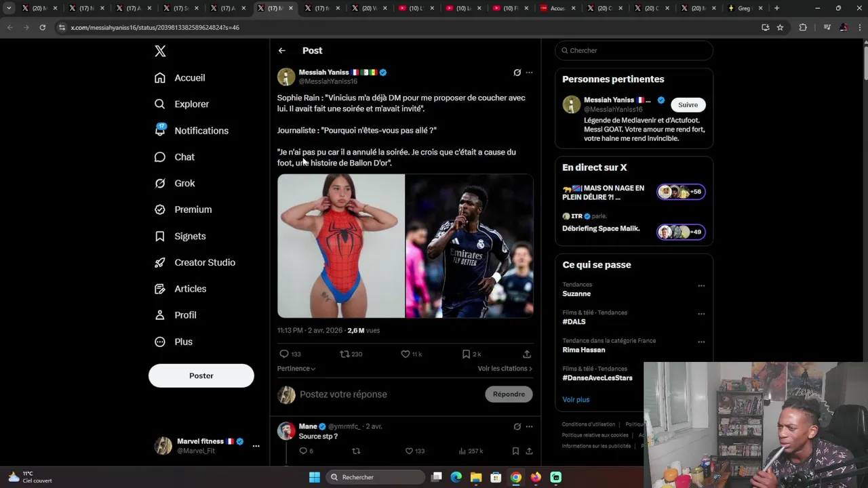Bookmark this page with the star icon
The image size is (868, 488).
780,28
